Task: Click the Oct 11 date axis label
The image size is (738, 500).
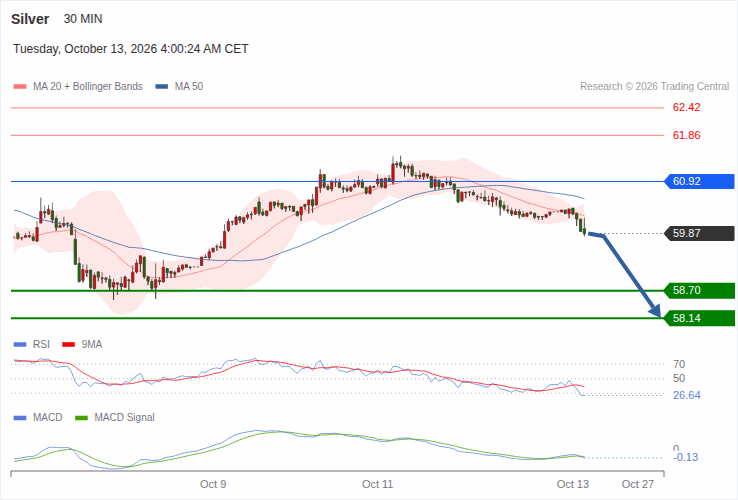Action: click(x=377, y=484)
